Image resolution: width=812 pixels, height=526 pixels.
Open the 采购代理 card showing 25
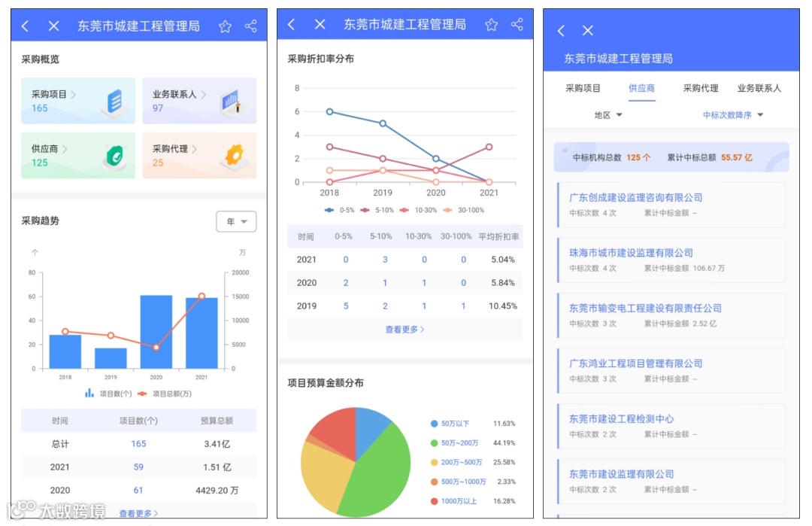199,156
